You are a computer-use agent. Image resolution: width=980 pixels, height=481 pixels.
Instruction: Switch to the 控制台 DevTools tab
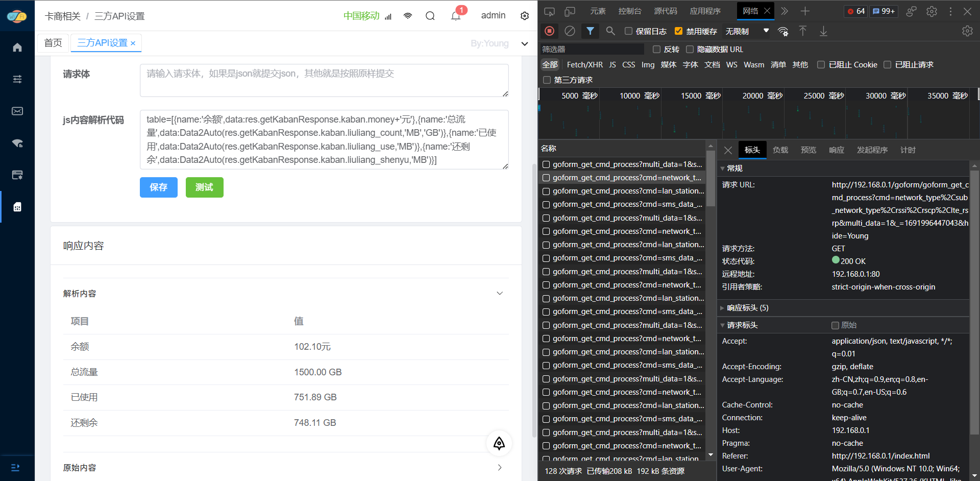(629, 11)
